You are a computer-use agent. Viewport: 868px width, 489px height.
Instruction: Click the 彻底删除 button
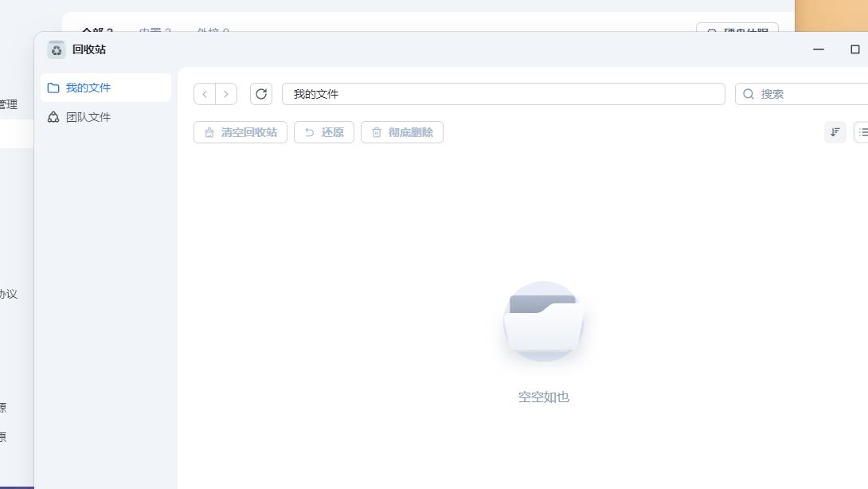[402, 132]
